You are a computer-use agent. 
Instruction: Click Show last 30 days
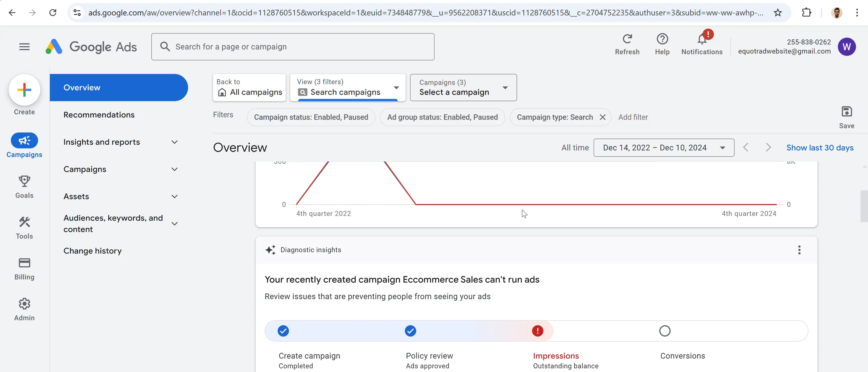tap(820, 147)
